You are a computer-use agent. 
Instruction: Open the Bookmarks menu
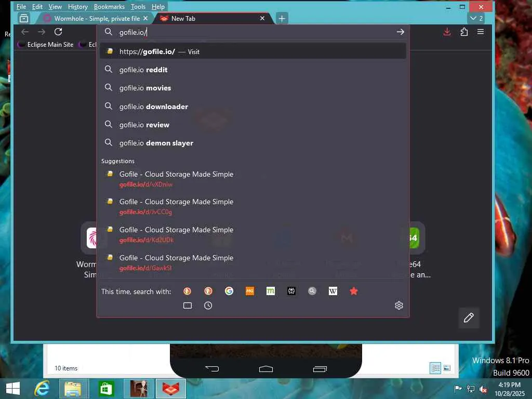click(109, 7)
